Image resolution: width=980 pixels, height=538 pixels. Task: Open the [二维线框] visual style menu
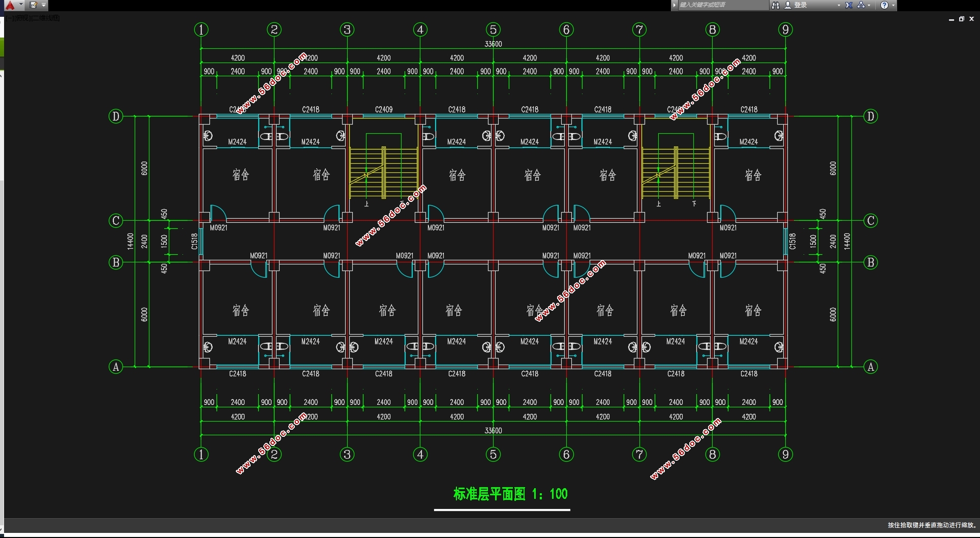pos(45,18)
